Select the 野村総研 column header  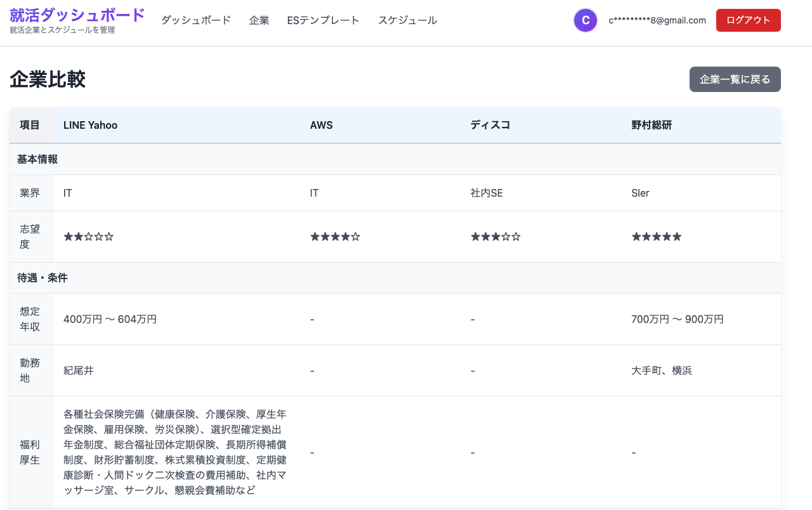652,125
